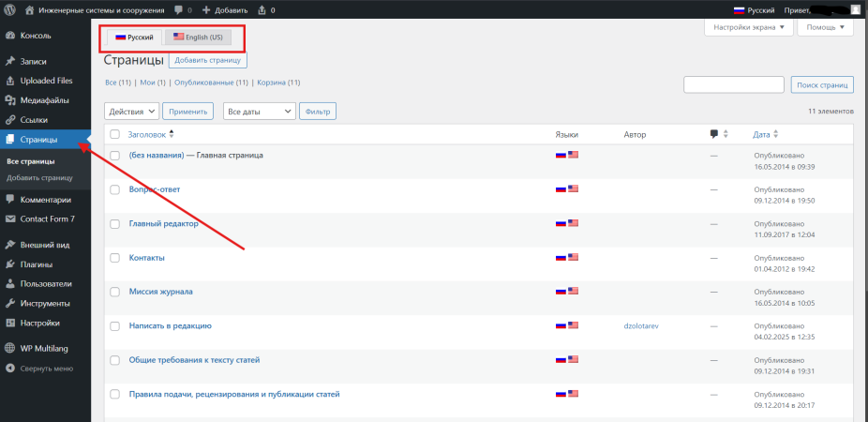Tick the select-all checkbox in table header
Image resolution: width=868 pixels, height=422 pixels.
[x=115, y=134]
